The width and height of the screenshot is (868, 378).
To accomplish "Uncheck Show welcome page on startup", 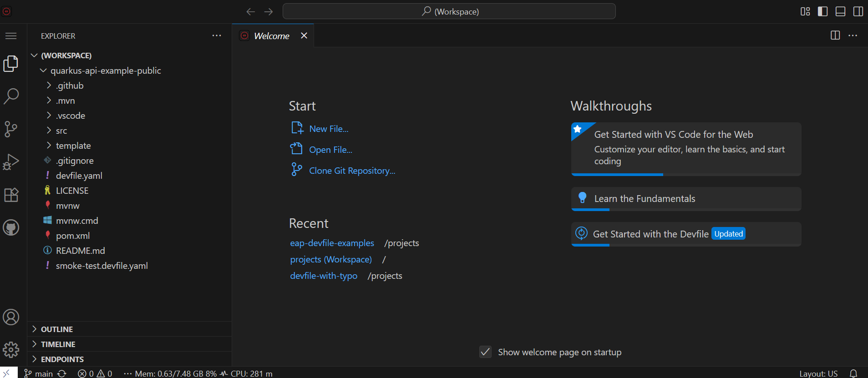I will [x=486, y=352].
